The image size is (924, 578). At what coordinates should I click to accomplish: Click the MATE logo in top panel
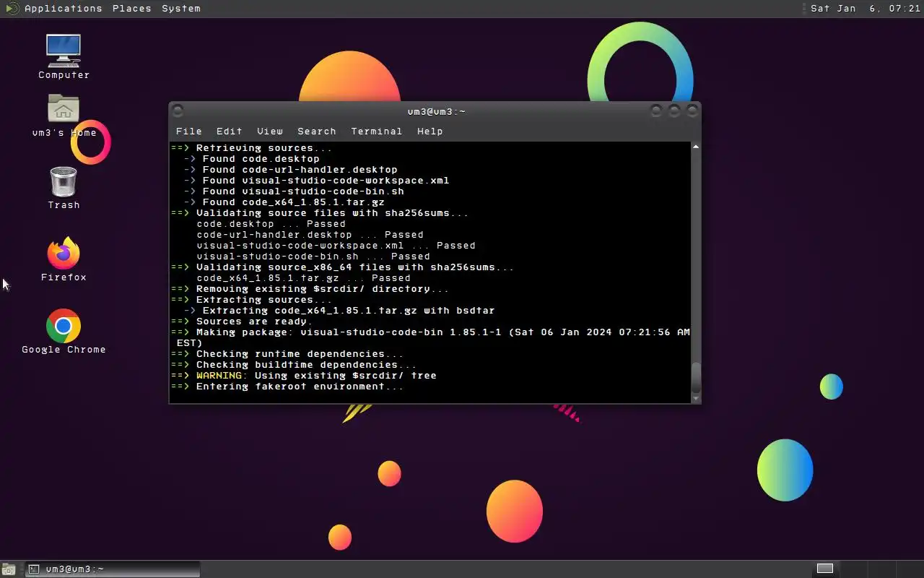point(12,9)
